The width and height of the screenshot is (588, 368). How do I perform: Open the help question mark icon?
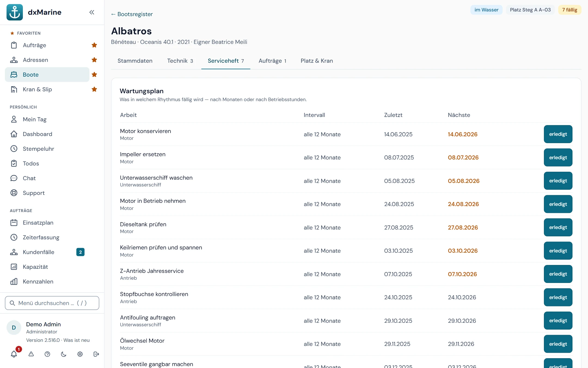pyautogui.click(x=47, y=354)
